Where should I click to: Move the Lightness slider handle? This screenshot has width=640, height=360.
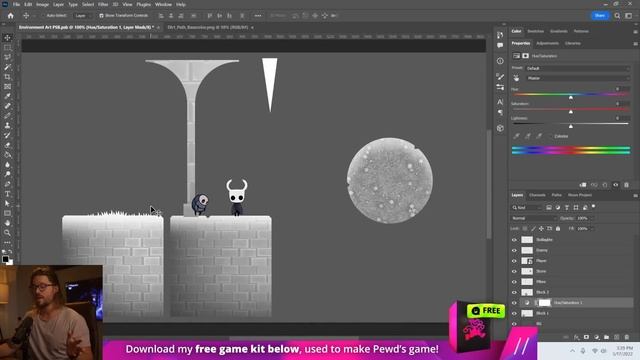pyautogui.click(x=571, y=126)
